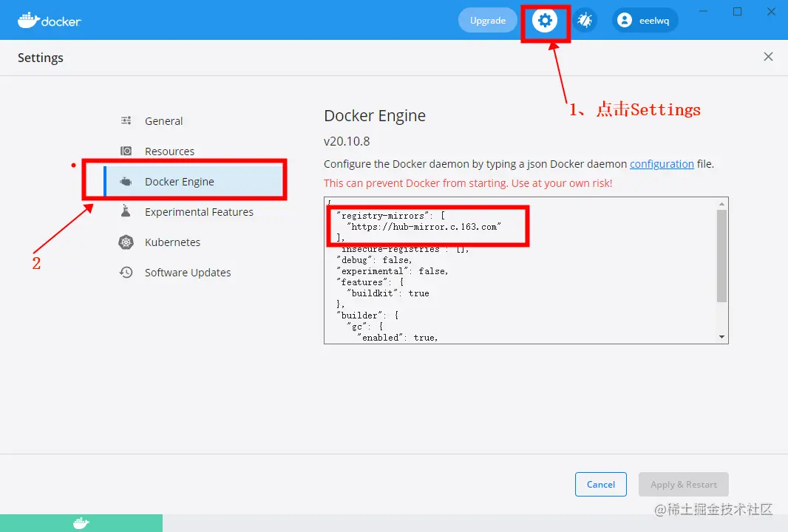
Task: Maximize the Docker Desktop window
Action: coord(737,11)
